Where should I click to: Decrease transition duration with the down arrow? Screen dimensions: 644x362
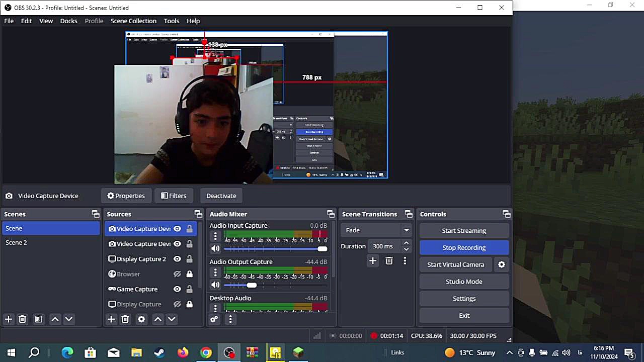point(406,249)
